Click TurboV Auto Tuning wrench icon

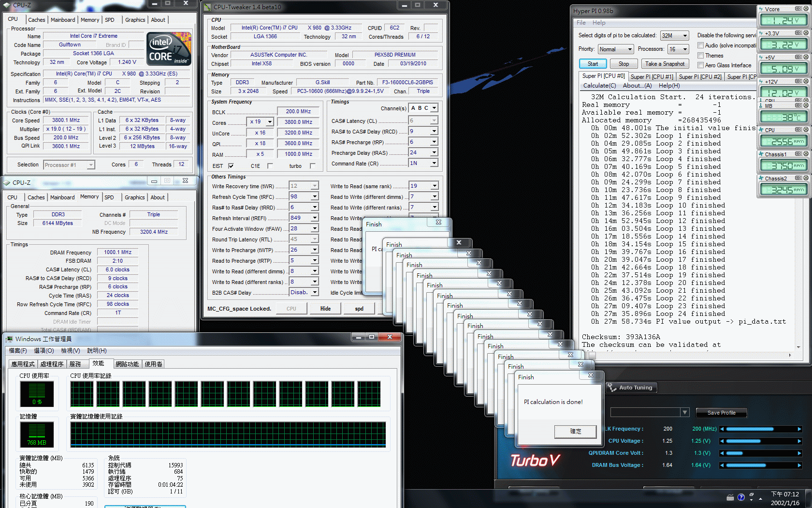tap(612, 388)
